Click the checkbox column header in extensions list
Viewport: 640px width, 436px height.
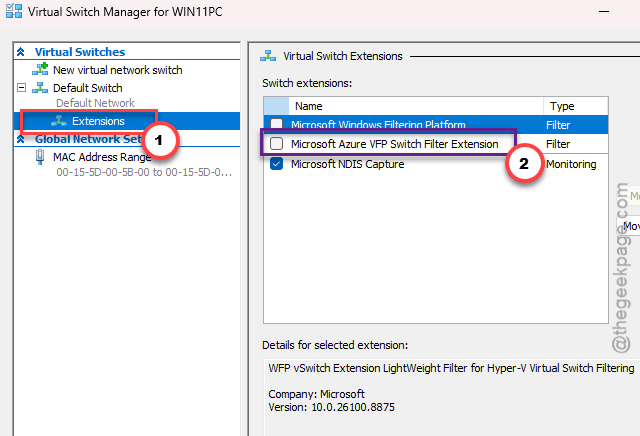[276, 106]
